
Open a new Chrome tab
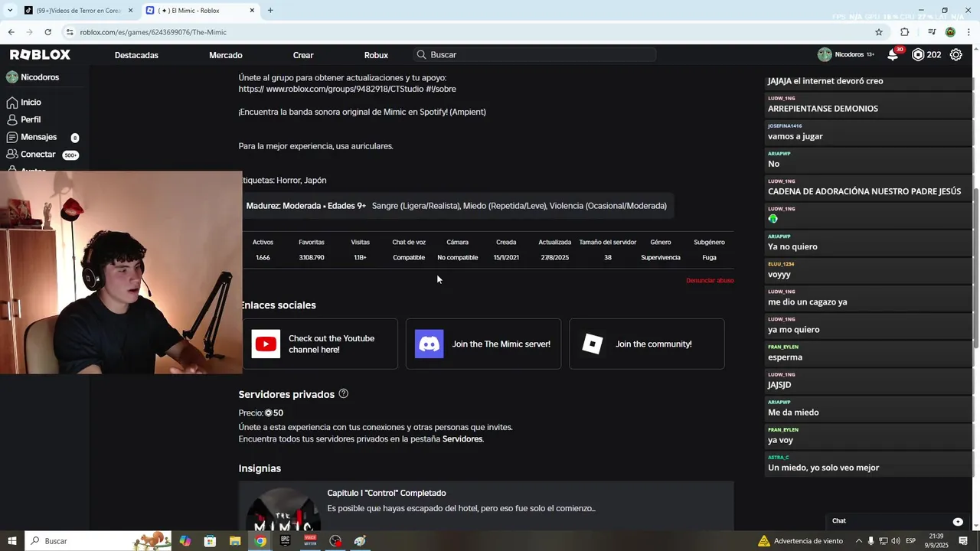click(x=270, y=11)
